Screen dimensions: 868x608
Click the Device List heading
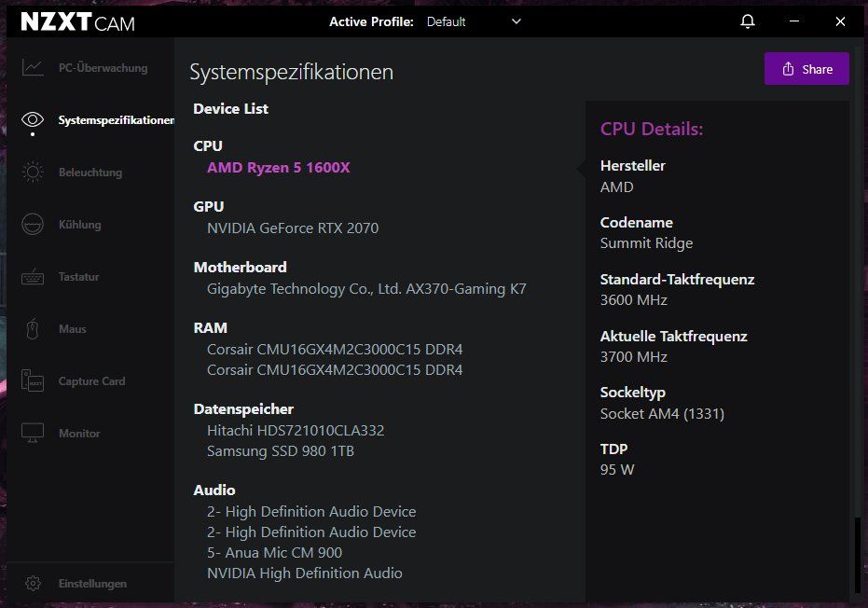click(x=231, y=108)
